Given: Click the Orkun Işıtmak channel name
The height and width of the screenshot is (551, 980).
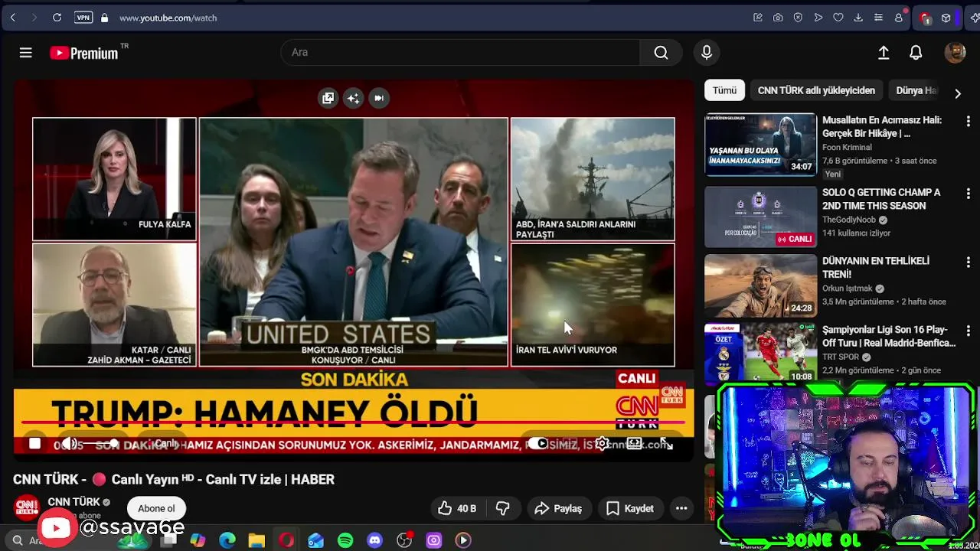Looking at the screenshot, I should pyautogui.click(x=848, y=289).
